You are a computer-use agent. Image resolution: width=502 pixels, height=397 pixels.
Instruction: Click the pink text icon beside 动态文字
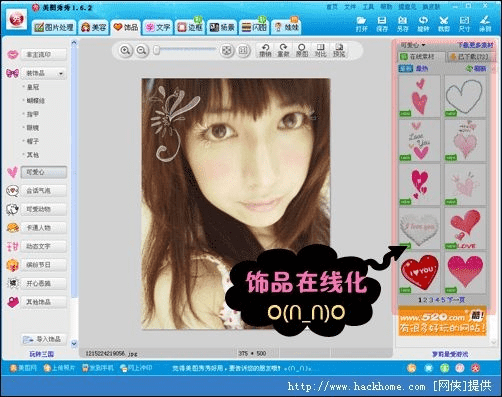[13, 247]
